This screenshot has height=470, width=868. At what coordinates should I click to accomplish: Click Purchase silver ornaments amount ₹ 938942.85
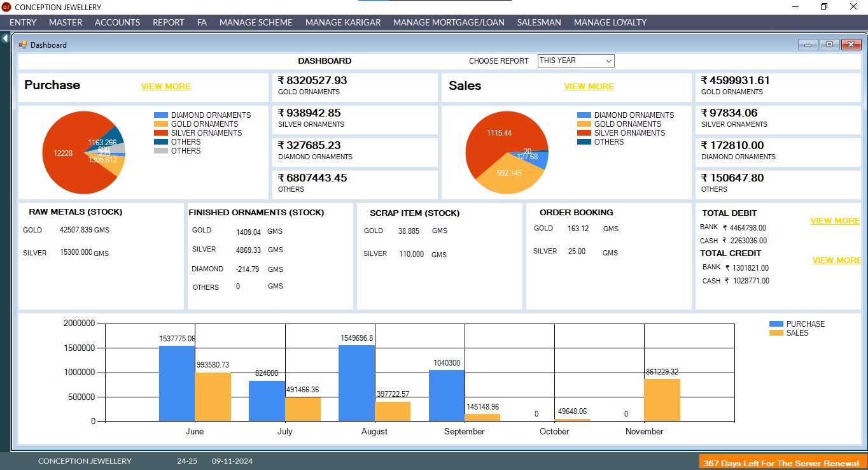[x=309, y=113]
